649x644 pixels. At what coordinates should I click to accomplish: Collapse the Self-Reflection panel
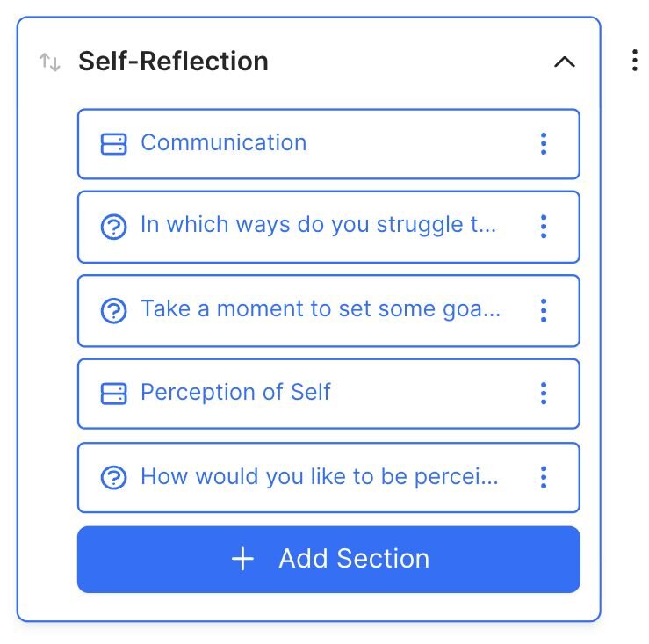564,62
